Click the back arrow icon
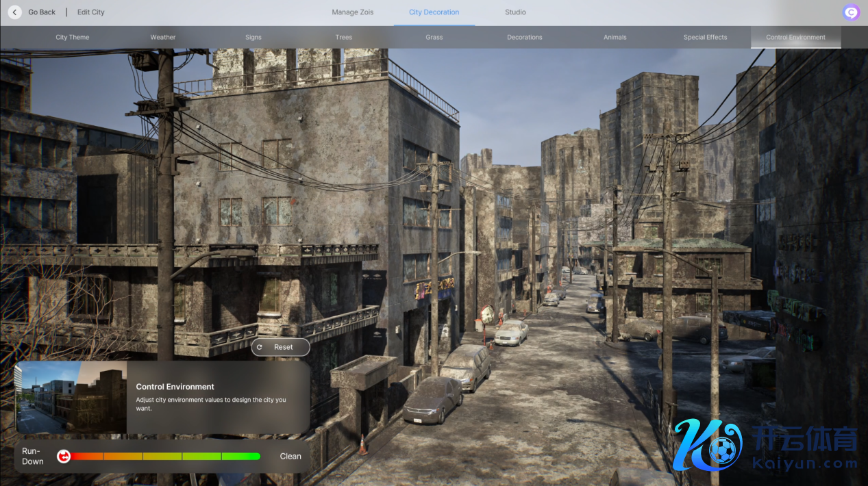This screenshot has height=486, width=868. [14, 12]
